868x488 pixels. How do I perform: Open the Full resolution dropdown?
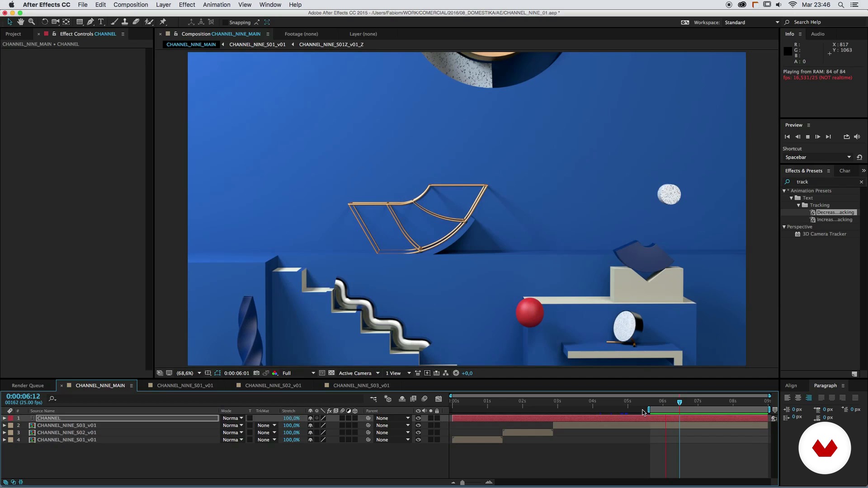(299, 373)
